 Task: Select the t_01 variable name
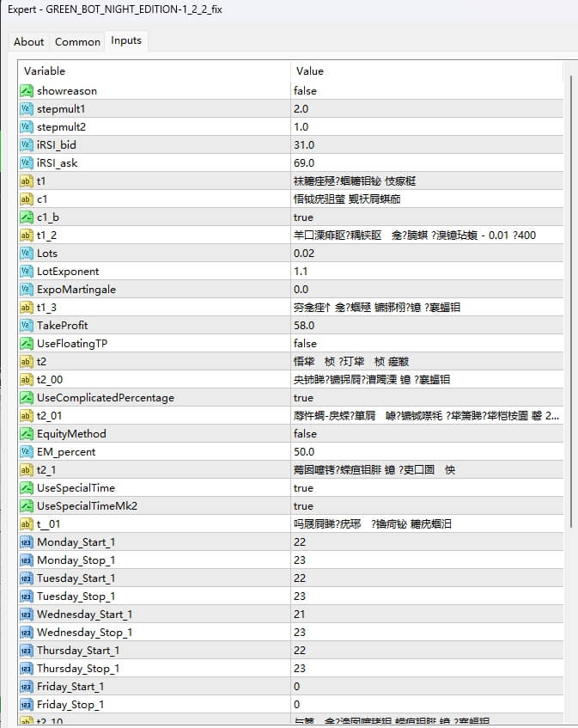pyautogui.click(x=49, y=524)
